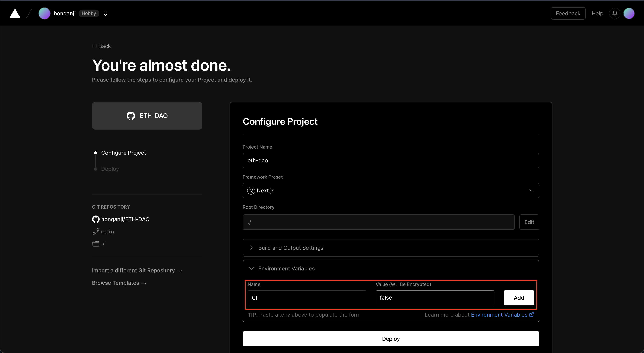Open Environment Variables documentation link
The height and width of the screenshot is (353, 644).
coord(499,315)
